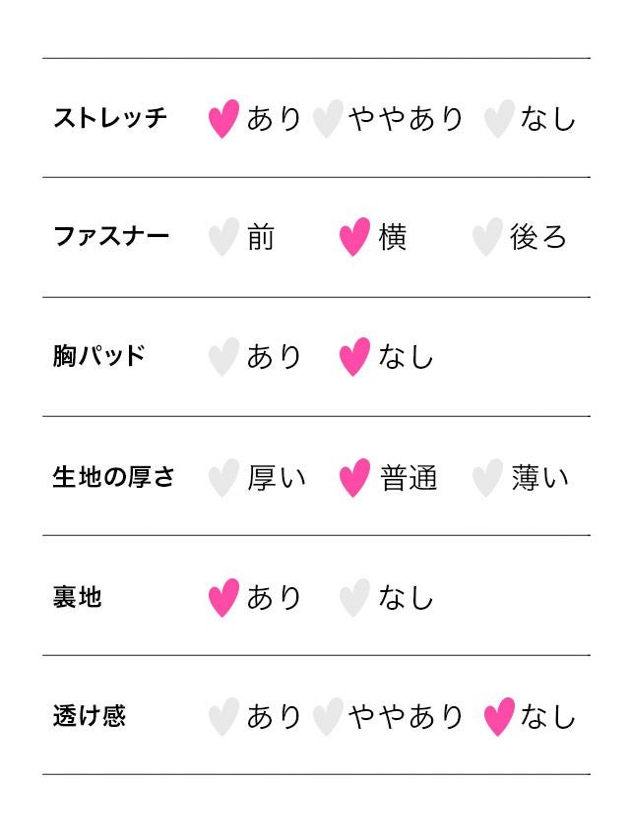Click the pink heart for ファスナー 横
Screen dimensions: 630x840
[354, 238]
